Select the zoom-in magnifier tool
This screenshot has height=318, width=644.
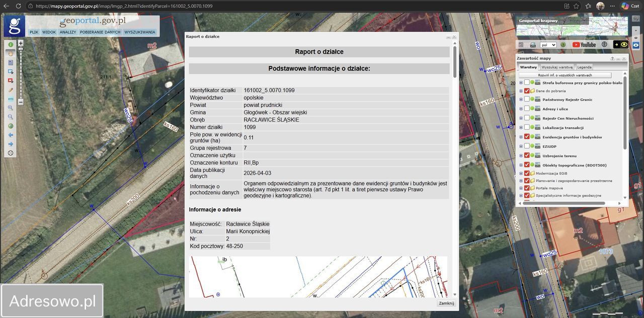point(11,108)
